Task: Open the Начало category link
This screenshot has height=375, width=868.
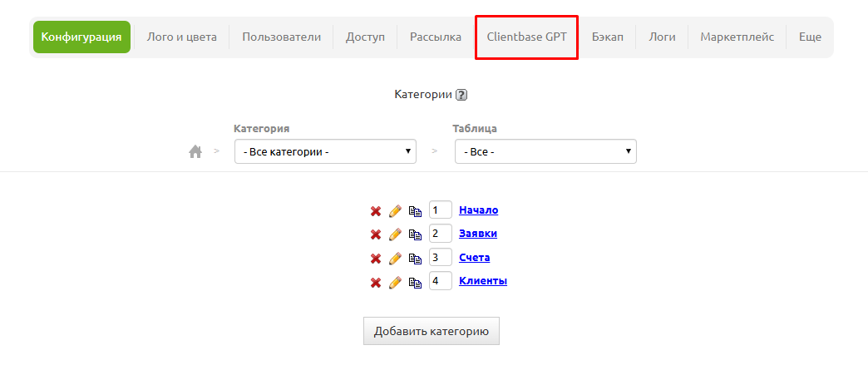Action: point(478,210)
